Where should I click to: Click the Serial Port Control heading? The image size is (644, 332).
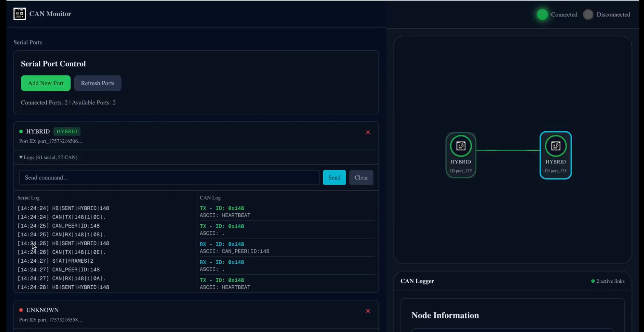(53, 64)
